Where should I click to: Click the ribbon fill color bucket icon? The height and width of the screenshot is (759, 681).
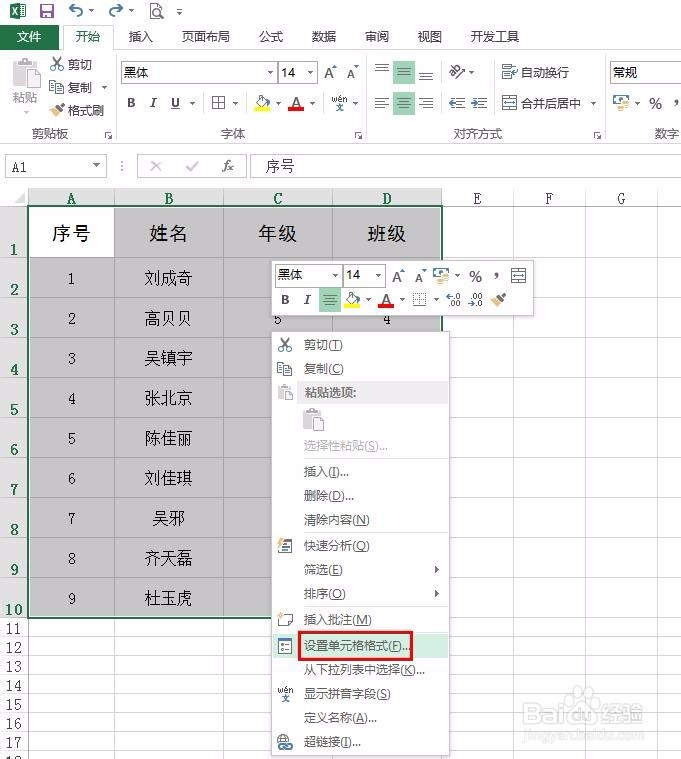[262, 103]
